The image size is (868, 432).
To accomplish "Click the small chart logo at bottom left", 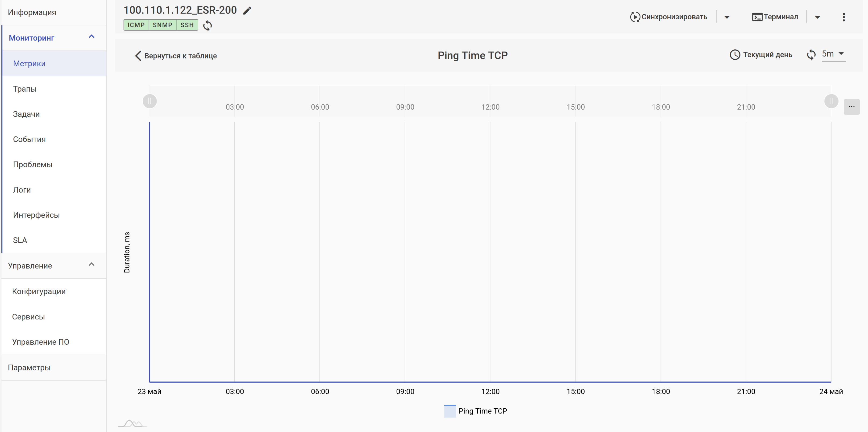I will click(x=132, y=424).
